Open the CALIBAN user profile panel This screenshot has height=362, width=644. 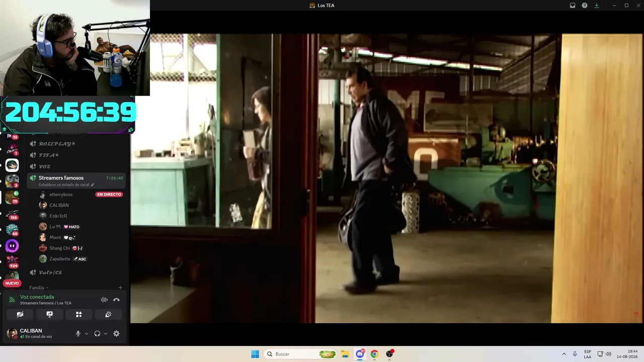(36, 333)
